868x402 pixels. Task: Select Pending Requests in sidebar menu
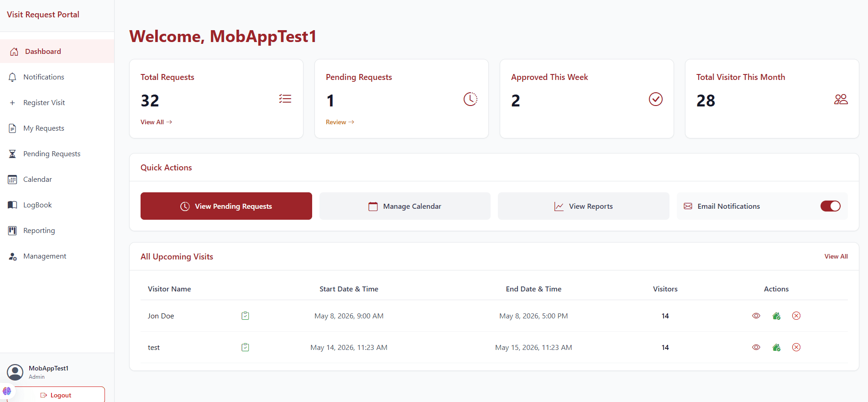coord(57,154)
